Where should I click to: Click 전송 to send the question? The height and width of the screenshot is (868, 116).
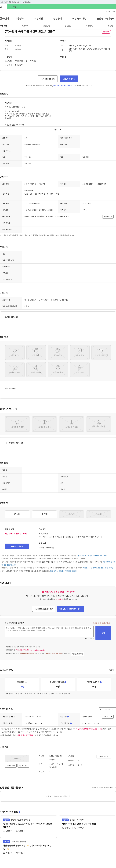tap(103, 633)
